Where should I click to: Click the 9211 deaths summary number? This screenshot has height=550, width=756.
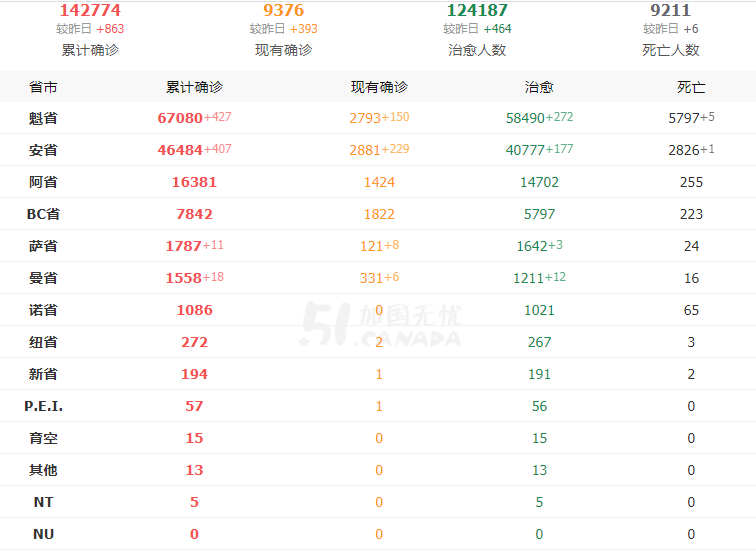pyautogui.click(x=671, y=10)
